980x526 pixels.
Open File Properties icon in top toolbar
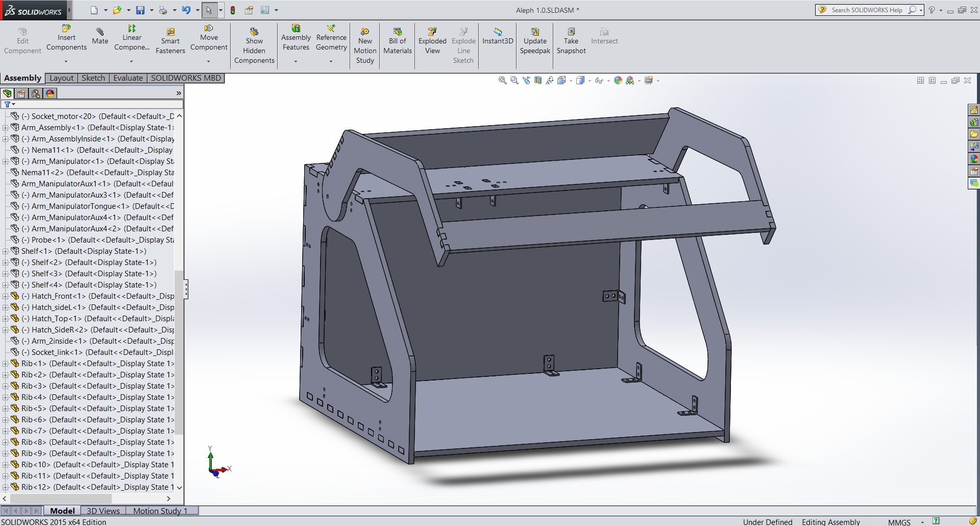pos(249,10)
